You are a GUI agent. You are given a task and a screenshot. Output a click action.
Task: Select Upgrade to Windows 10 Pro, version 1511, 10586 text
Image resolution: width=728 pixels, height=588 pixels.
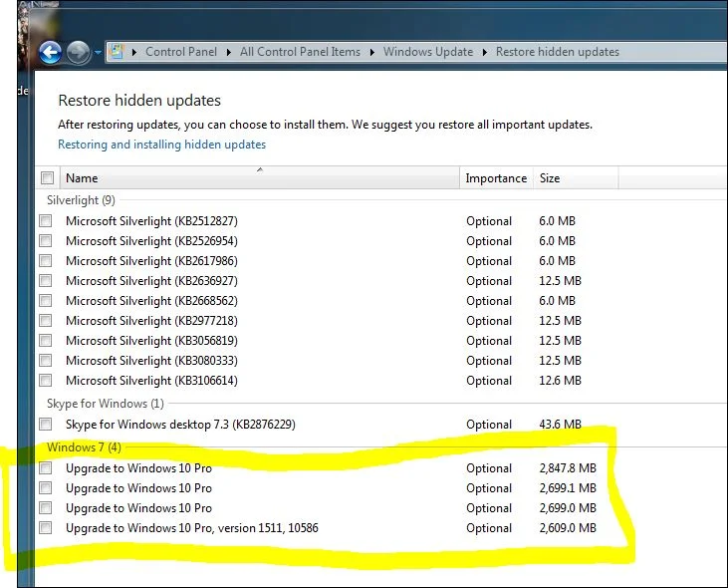(192, 528)
